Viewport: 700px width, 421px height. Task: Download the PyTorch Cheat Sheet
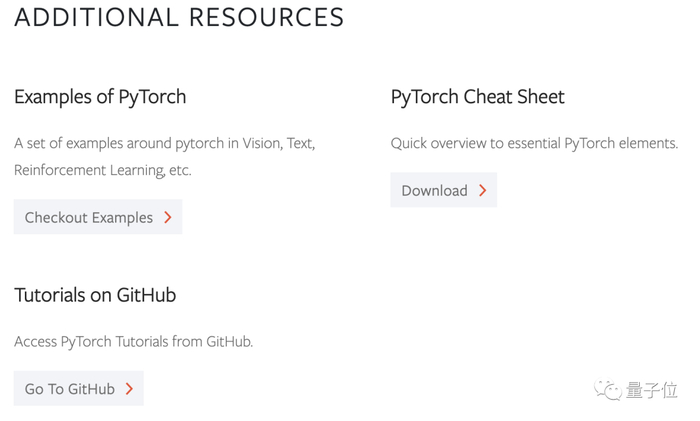[443, 190]
